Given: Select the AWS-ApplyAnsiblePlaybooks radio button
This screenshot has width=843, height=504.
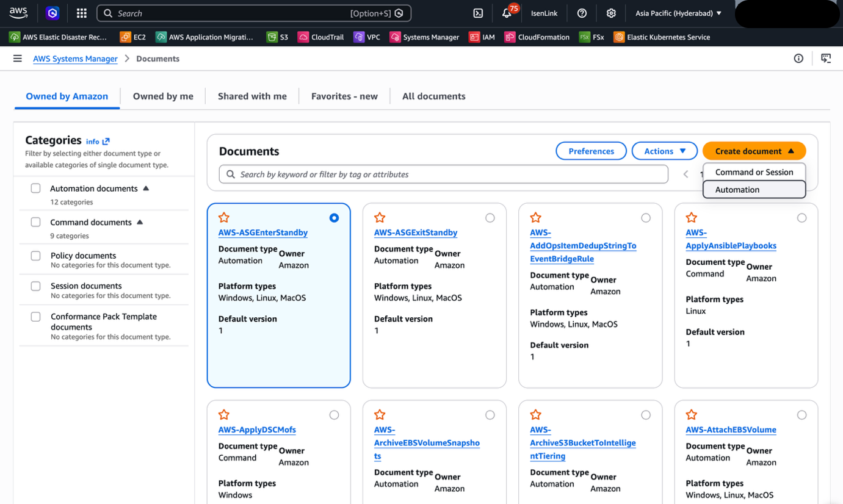Looking at the screenshot, I should pyautogui.click(x=801, y=218).
